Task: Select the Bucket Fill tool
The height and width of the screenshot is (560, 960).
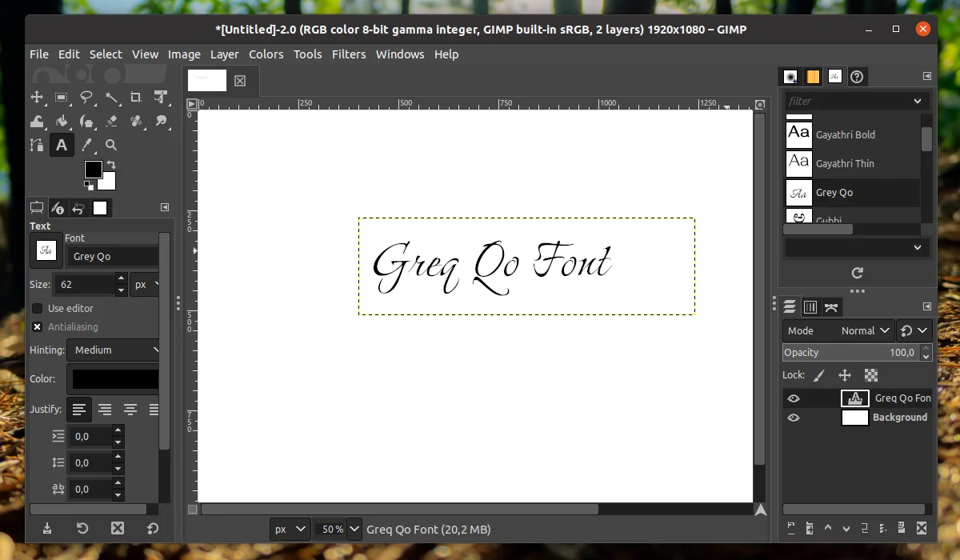Action: click(x=62, y=121)
